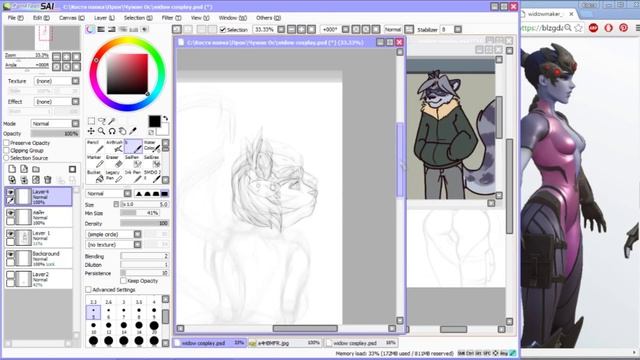The image size is (640, 360).
Task: Open the File menu
Action: 16,18
